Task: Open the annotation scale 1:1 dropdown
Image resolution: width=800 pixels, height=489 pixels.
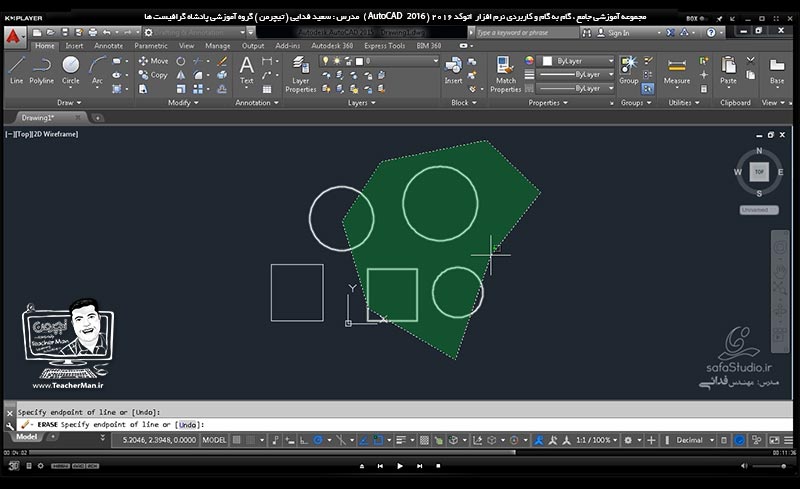Action: [x=596, y=440]
